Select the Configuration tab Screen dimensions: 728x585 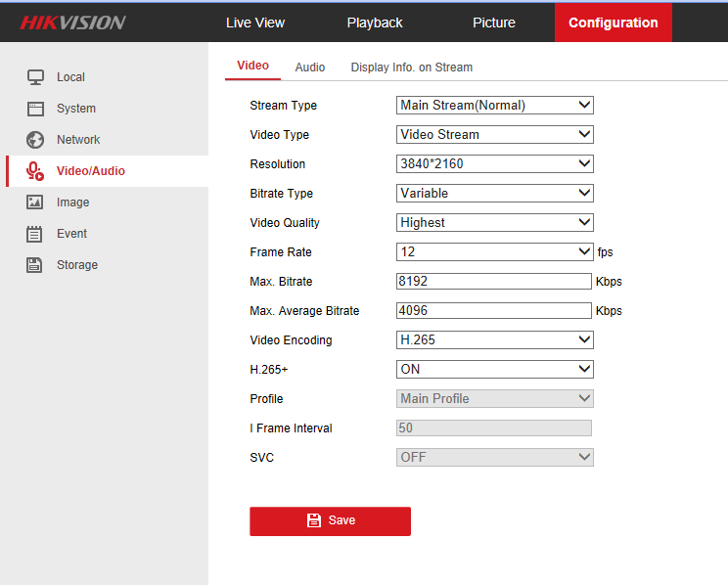[x=614, y=22]
